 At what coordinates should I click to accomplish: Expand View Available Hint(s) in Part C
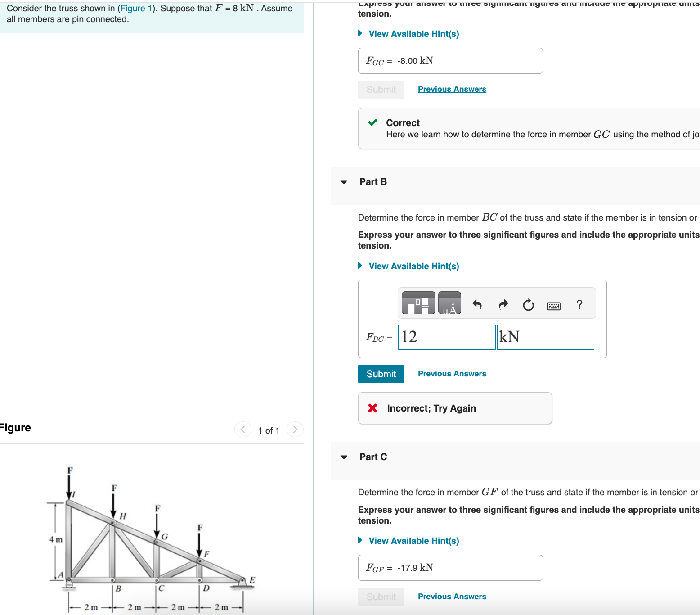(x=413, y=541)
